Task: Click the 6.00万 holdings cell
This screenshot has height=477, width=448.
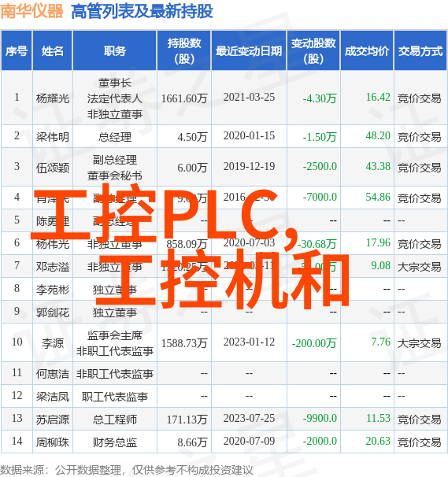Action: (x=192, y=168)
